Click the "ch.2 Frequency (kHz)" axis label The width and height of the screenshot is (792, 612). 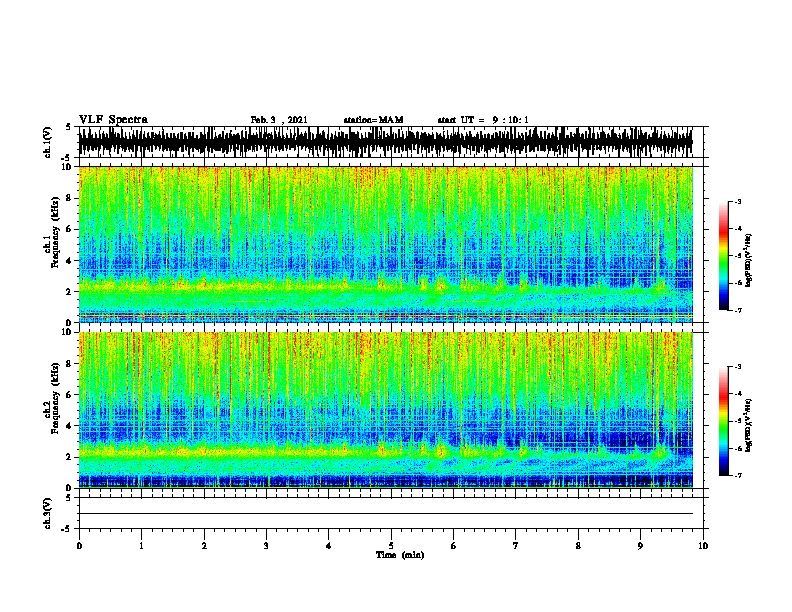52,398
